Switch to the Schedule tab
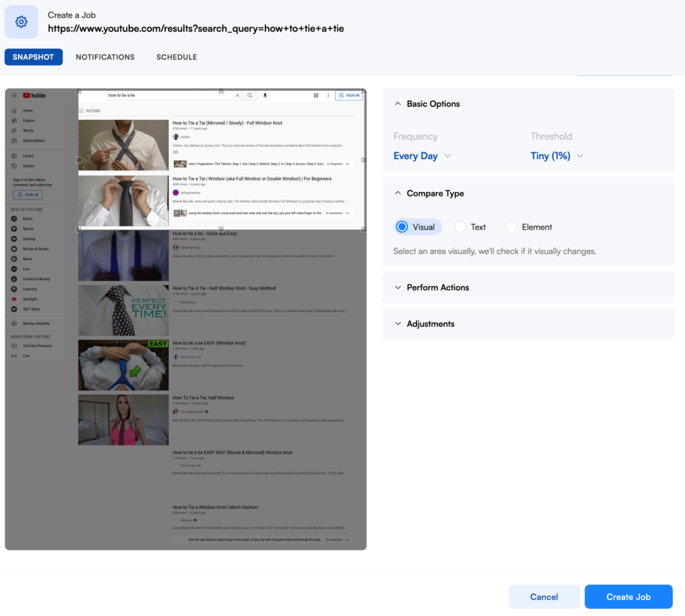 [177, 57]
